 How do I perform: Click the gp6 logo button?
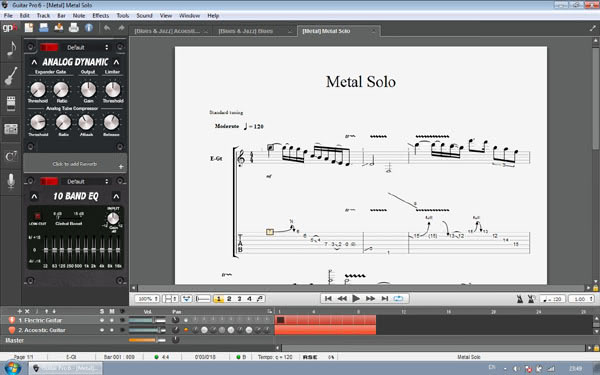[10, 28]
